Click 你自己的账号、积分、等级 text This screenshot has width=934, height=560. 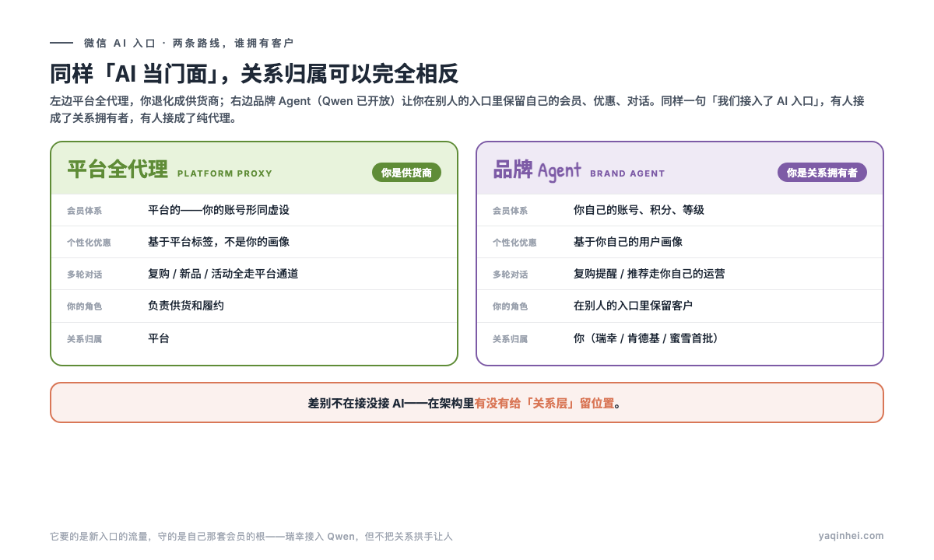[639, 210]
